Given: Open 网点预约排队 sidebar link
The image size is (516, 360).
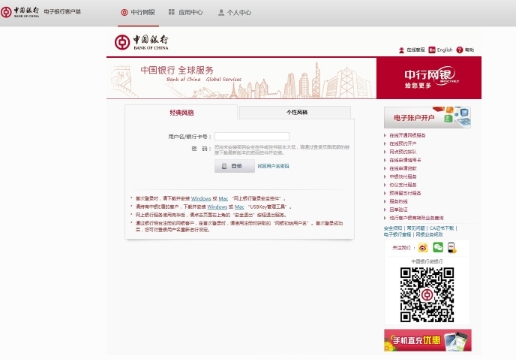Looking at the screenshot, I should point(403,152).
